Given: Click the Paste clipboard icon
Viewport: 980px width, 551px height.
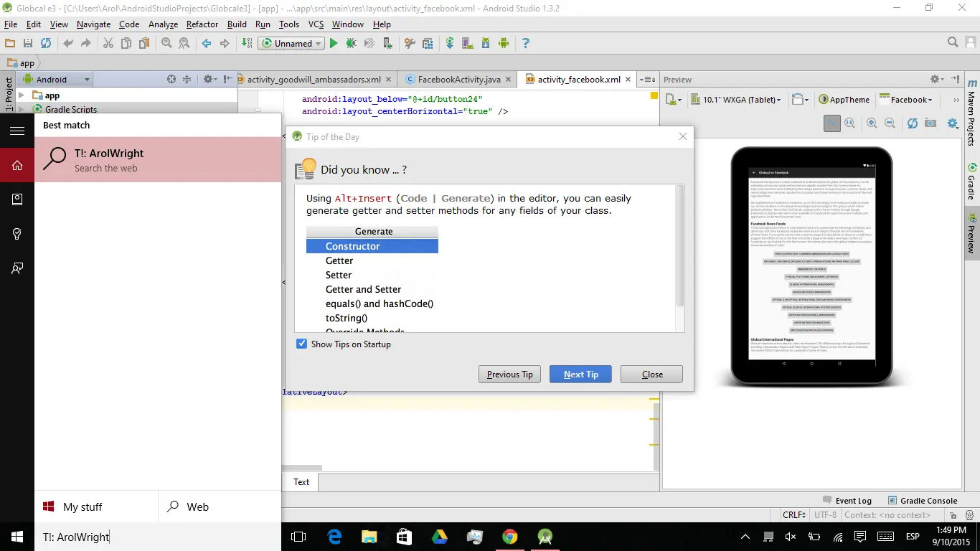Looking at the screenshot, I should (x=144, y=44).
